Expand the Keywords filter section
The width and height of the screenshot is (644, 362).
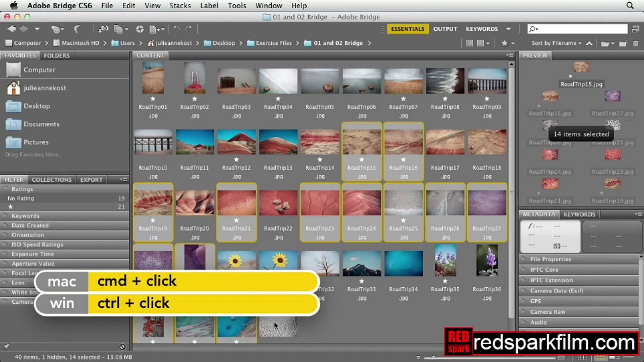(25, 216)
